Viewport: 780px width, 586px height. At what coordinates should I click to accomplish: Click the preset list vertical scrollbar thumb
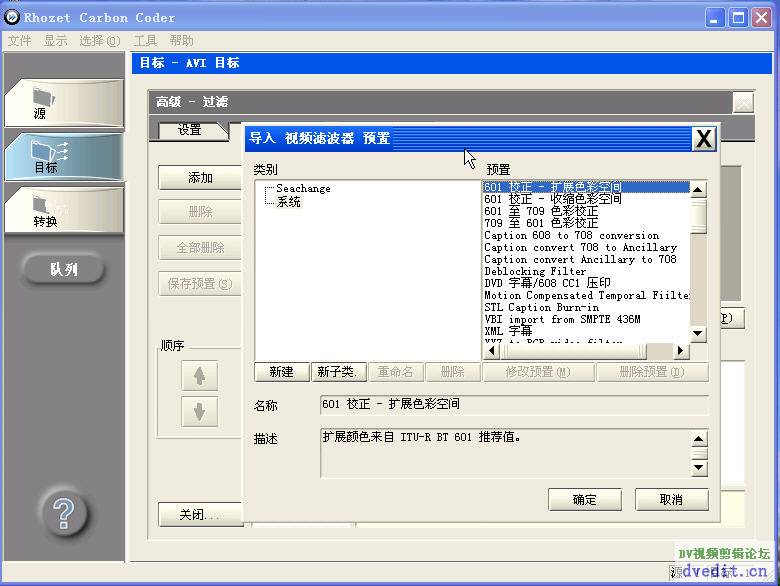698,215
